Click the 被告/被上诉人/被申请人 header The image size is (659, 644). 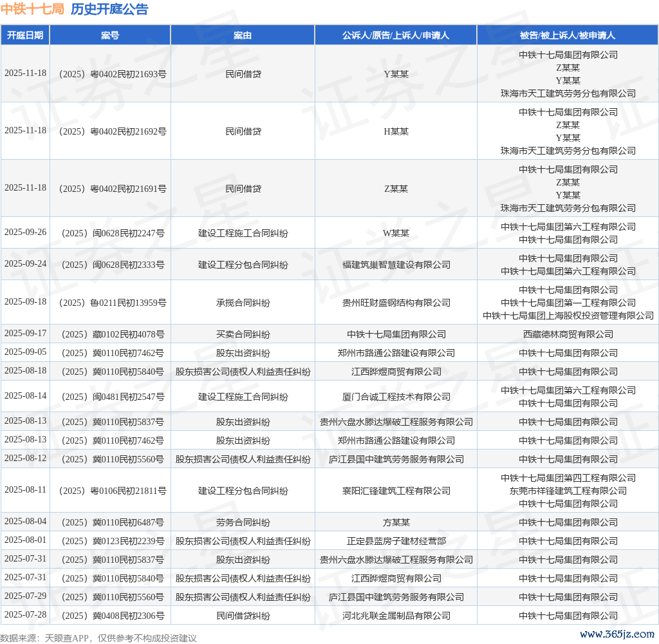point(568,35)
